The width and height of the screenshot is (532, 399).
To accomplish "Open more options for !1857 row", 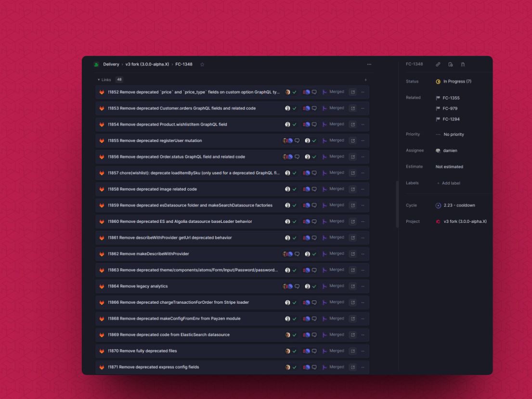I will pos(363,173).
